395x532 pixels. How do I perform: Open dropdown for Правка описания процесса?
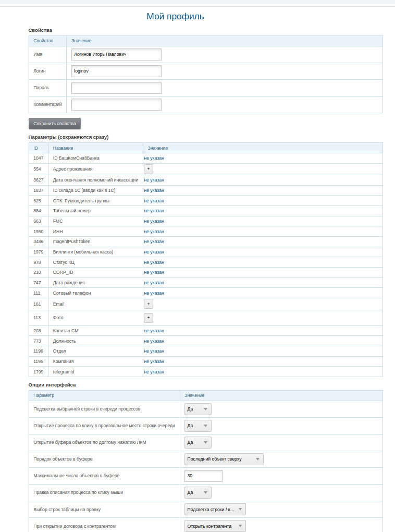(198, 493)
